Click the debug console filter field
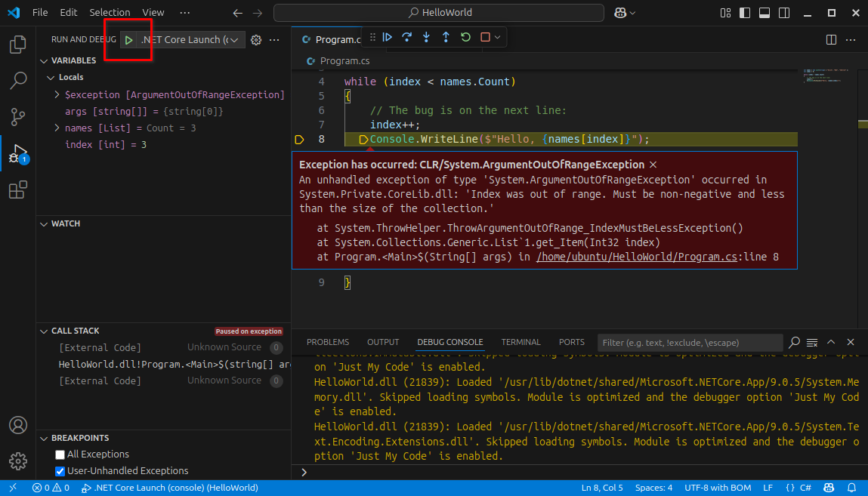Viewport: 868px width, 496px height. pyautogui.click(x=690, y=343)
